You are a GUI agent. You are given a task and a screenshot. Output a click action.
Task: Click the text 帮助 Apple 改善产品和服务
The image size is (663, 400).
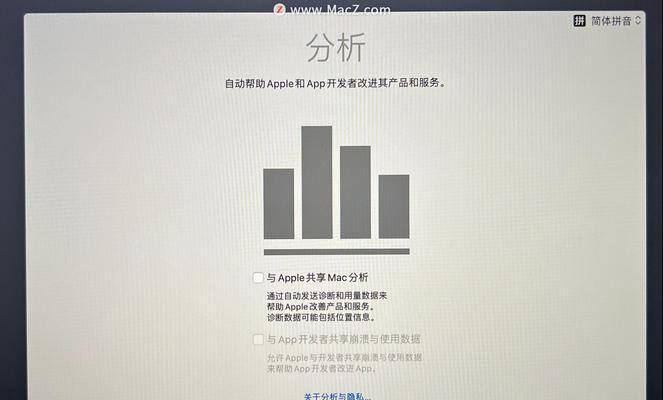click(321, 307)
